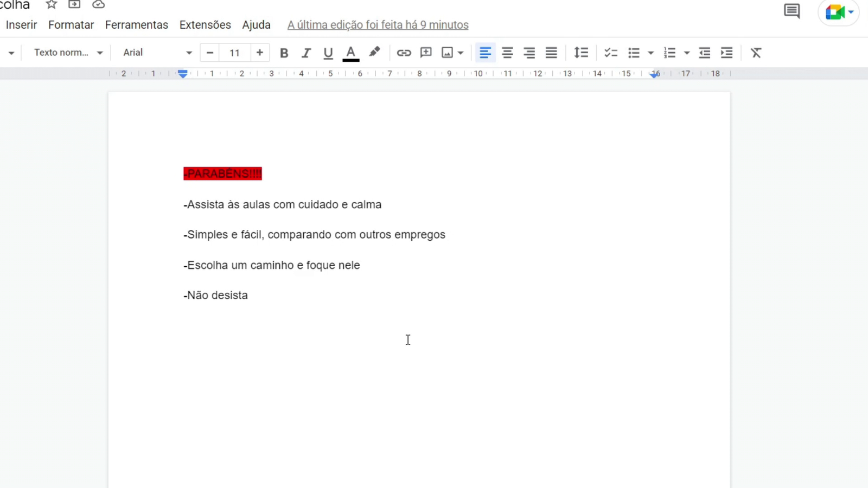Image resolution: width=868 pixels, height=488 pixels.
Task: Open Google Meet call options
Action: click(839, 12)
